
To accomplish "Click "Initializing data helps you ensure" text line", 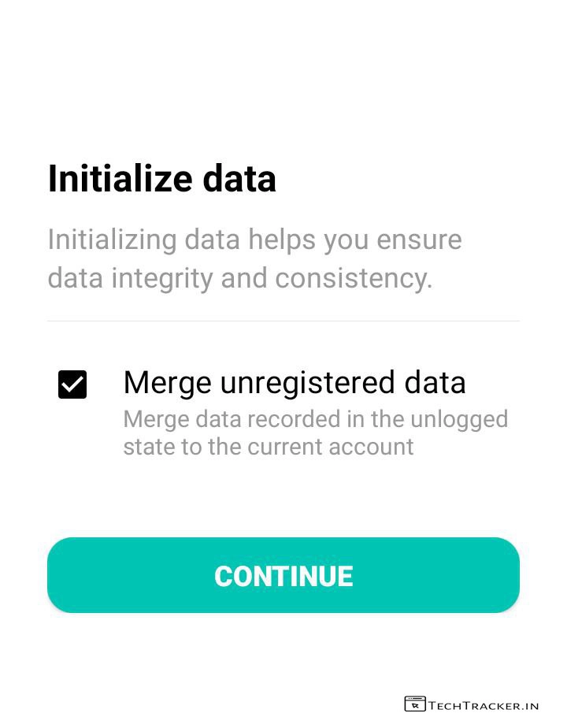I will tap(254, 240).
